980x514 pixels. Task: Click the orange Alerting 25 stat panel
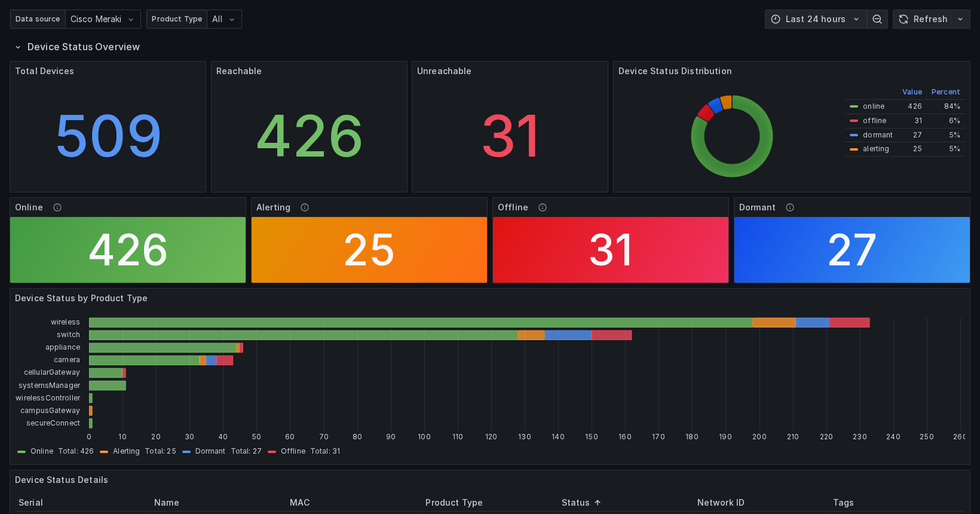click(369, 250)
